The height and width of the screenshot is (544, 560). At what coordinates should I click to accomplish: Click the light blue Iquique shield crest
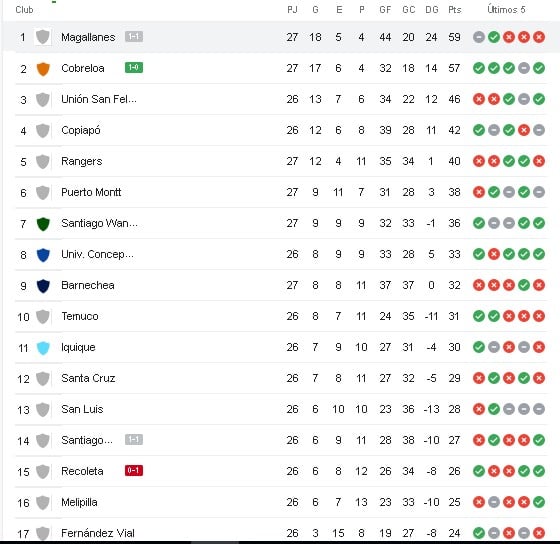[x=43, y=348]
